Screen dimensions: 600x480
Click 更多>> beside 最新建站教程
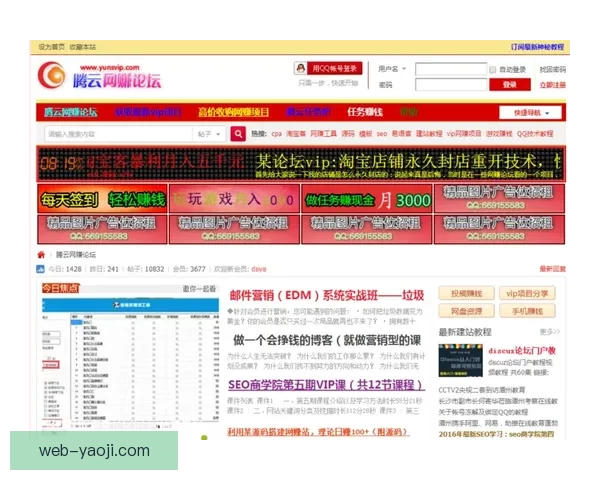click(x=549, y=331)
